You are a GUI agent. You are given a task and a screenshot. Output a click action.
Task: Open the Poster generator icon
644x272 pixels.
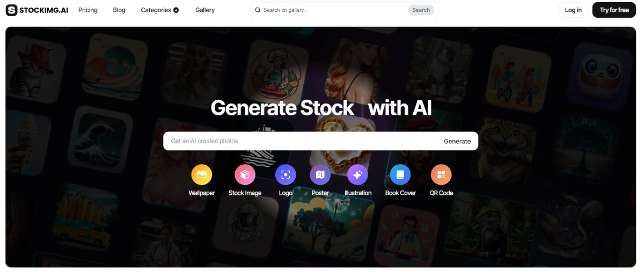click(320, 174)
